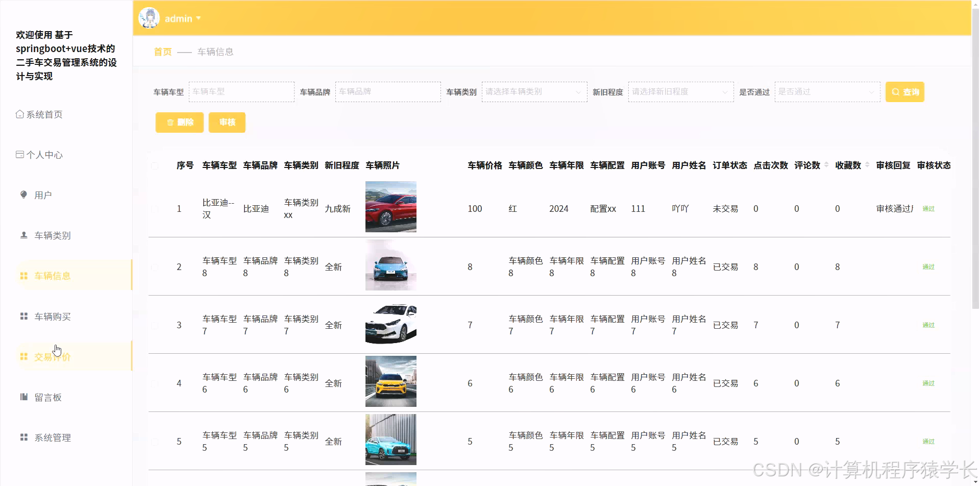This screenshot has width=980, height=486.
Task: Click the 审核通过 review reply cell
Action: tap(895, 209)
